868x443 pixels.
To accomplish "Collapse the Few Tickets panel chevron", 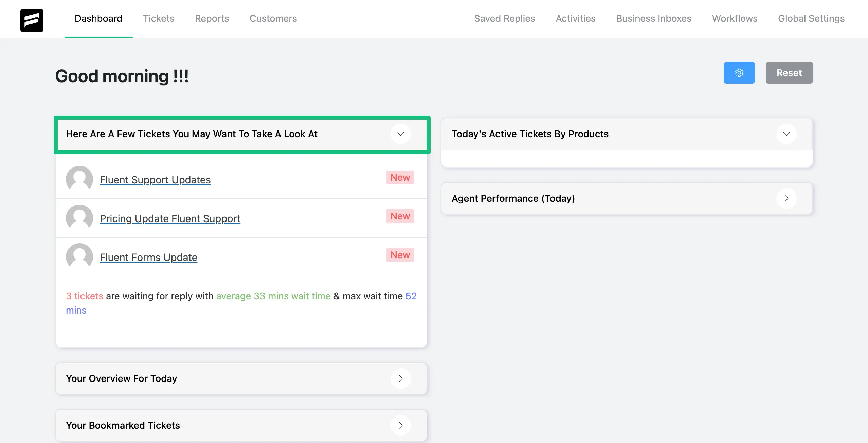I will (x=401, y=134).
